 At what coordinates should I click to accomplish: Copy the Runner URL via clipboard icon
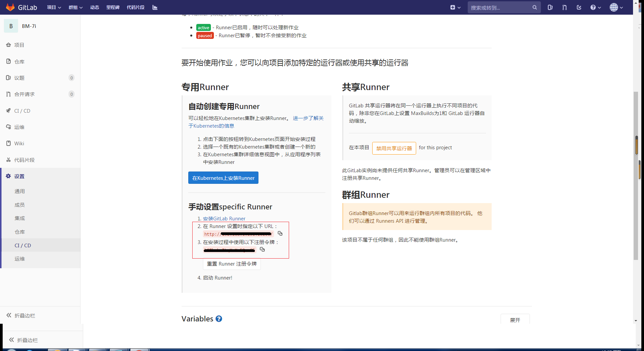pos(280,234)
